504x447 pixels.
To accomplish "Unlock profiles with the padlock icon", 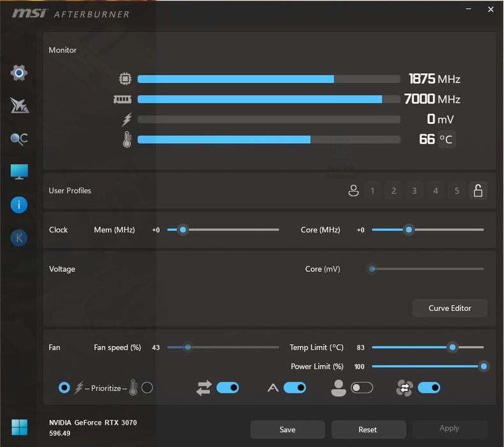I will click(x=478, y=190).
